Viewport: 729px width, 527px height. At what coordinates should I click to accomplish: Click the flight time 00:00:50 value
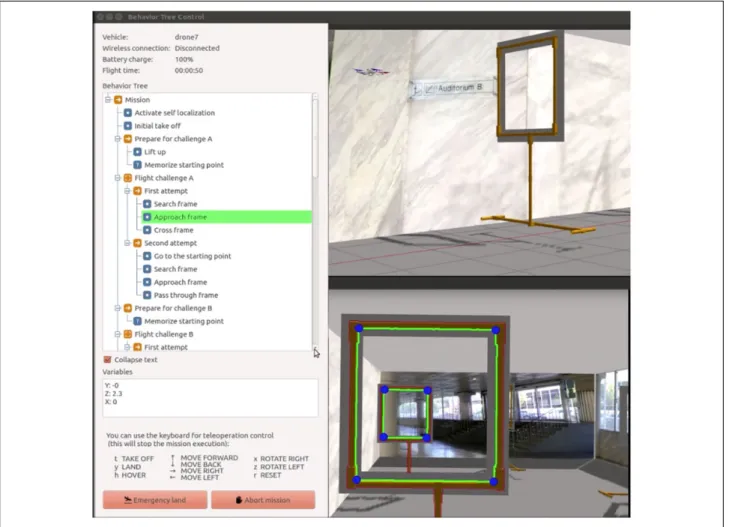pyautogui.click(x=189, y=70)
